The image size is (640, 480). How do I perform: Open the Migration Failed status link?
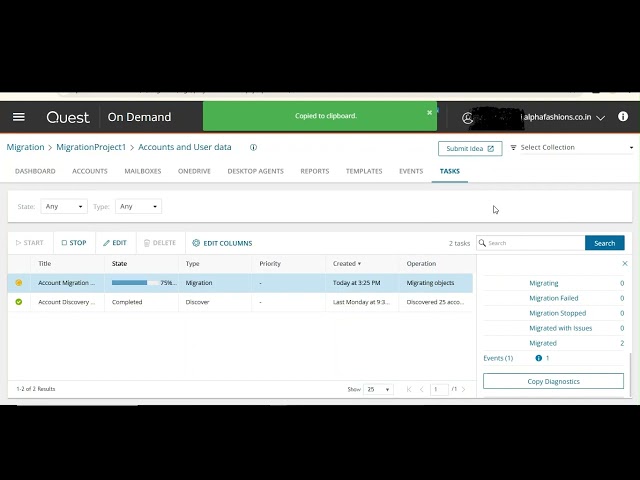pos(554,298)
